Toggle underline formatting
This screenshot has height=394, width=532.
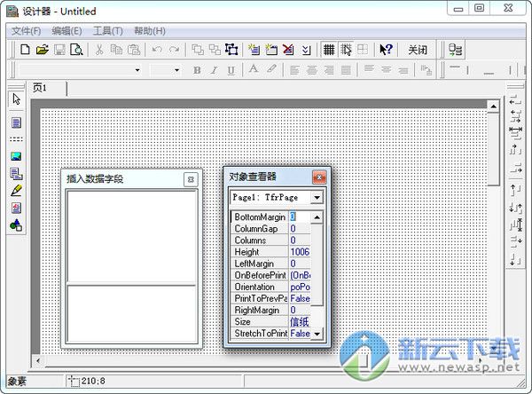point(231,70)
